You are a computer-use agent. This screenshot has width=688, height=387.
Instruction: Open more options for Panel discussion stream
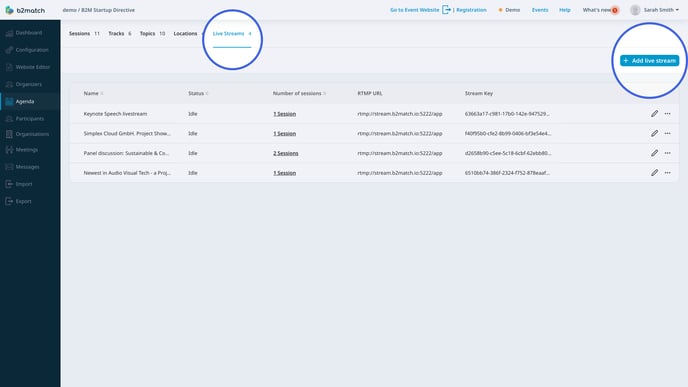coord(667,153)
